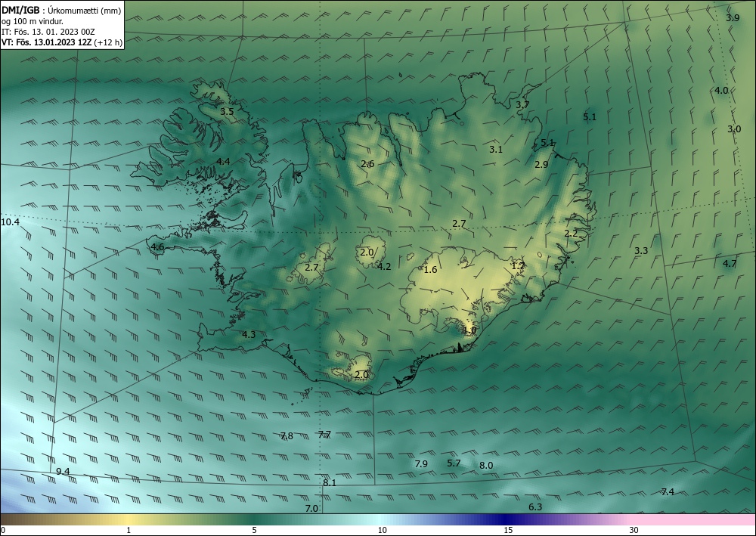Click the 4.4 value in the Westfjords

[223, 162]
